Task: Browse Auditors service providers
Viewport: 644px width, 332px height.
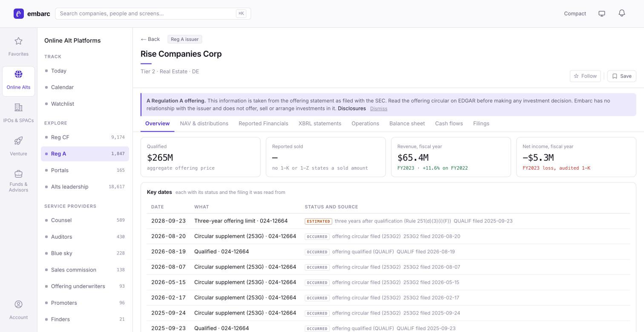Action: point(85,237)
